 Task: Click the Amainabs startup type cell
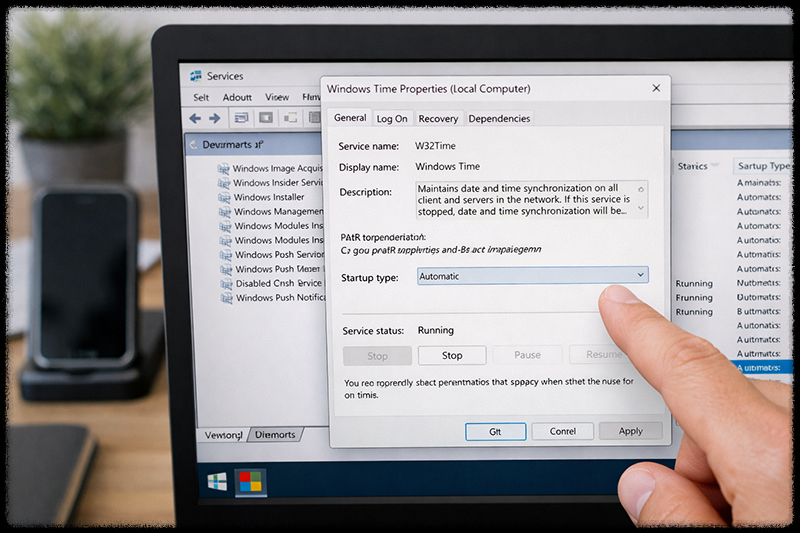point(759,183)
